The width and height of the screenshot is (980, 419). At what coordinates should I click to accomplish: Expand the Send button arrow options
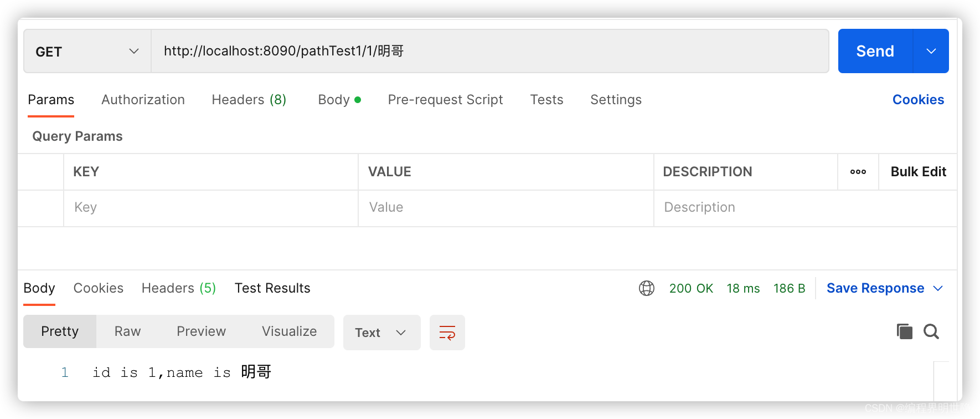tap(931, 52)
